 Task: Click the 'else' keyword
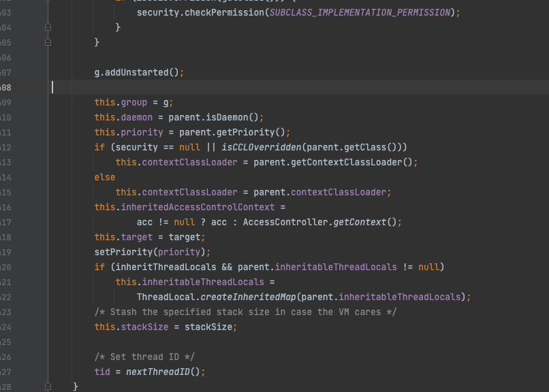tap(105, 178)
